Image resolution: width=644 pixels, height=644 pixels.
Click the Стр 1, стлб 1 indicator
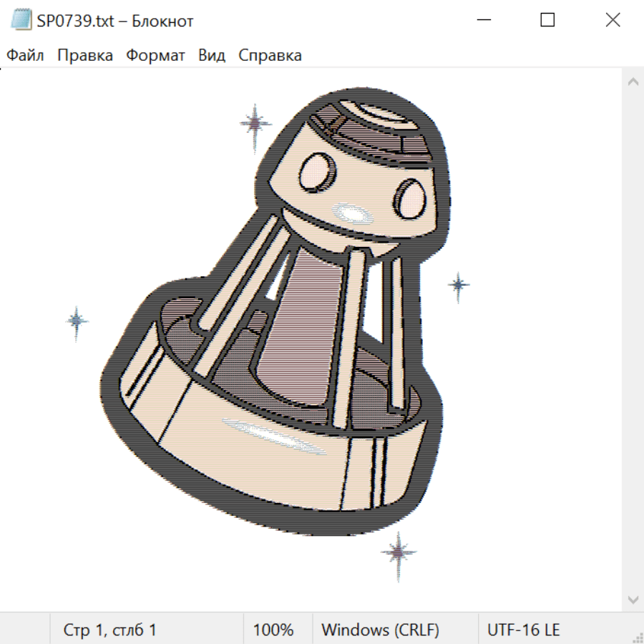pos(109,630)
